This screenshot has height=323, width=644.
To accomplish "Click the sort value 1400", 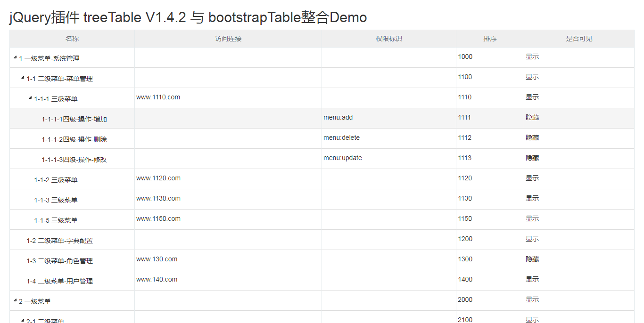I will click(x=465, y=279).
